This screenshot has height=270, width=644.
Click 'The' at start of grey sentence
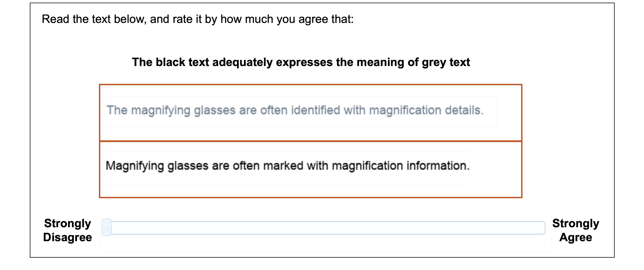tap(117, 110)
